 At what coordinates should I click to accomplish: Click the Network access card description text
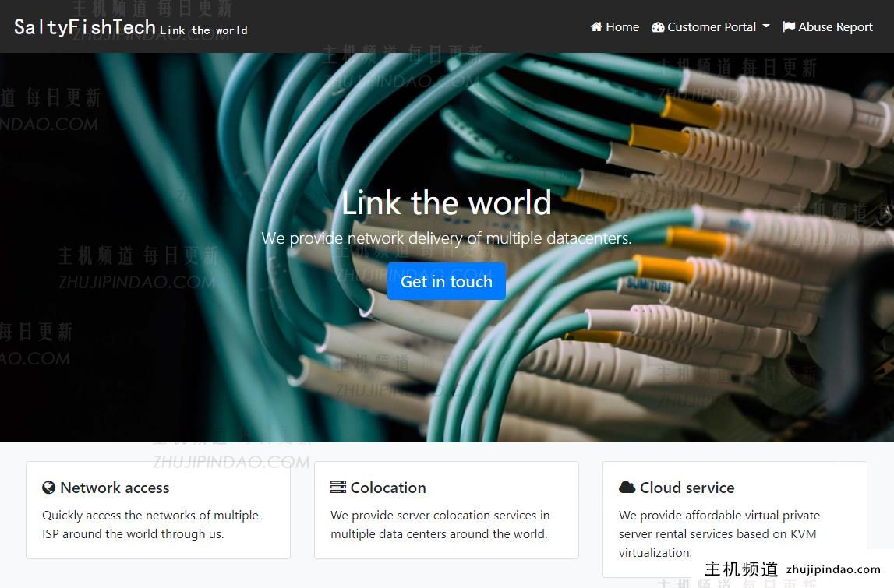pyautogui.click(x=150, y=524)
